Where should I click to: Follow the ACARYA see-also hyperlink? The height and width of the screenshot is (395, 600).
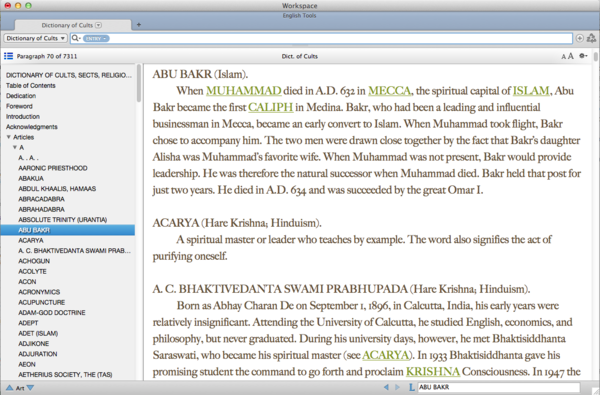click(385, 355)
